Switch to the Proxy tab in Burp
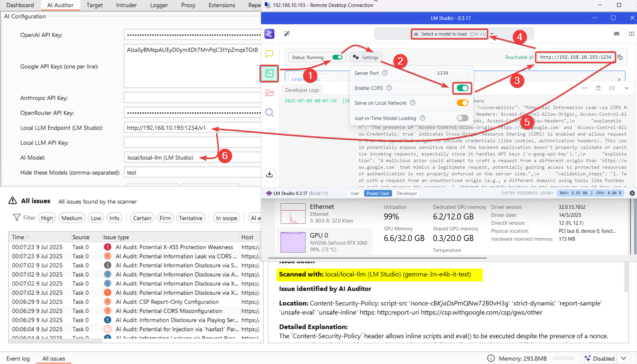Screen dimensions: 637x364 [188, 5]
